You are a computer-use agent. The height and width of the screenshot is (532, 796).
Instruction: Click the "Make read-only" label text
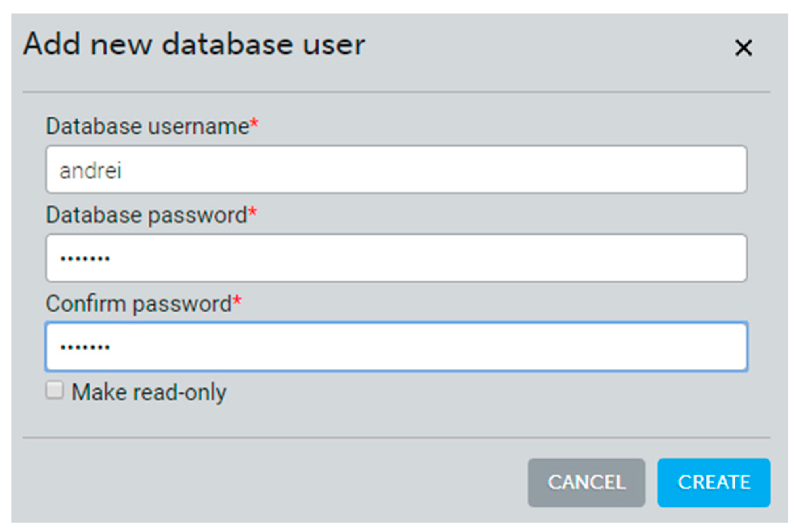149,392
